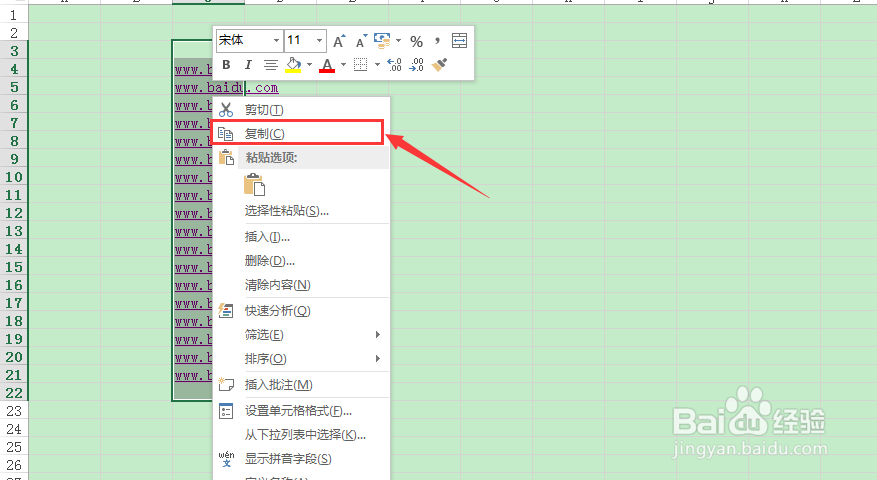
Task: Choose 插入(I)... from the menu
Action: 301,237
